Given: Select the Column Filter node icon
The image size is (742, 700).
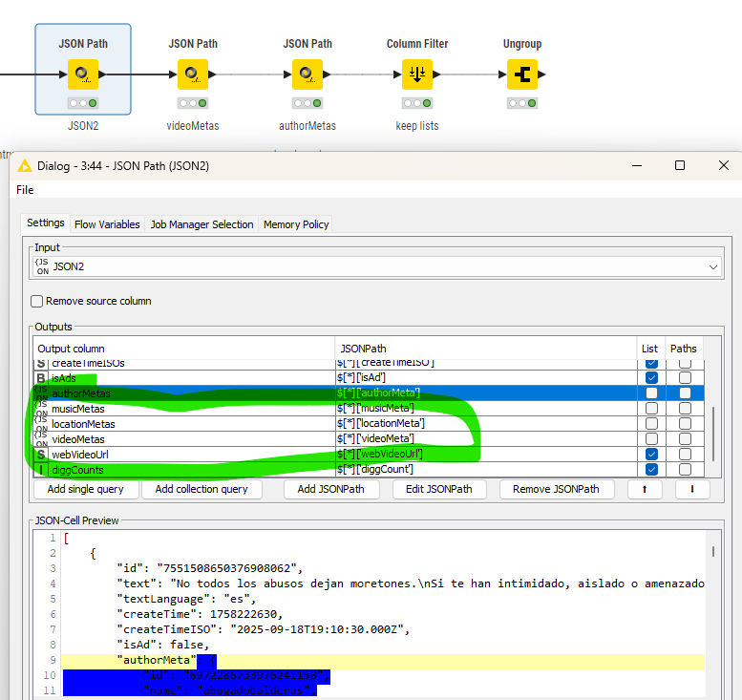Looking at the screenshot, I should [x=417, y=74].
